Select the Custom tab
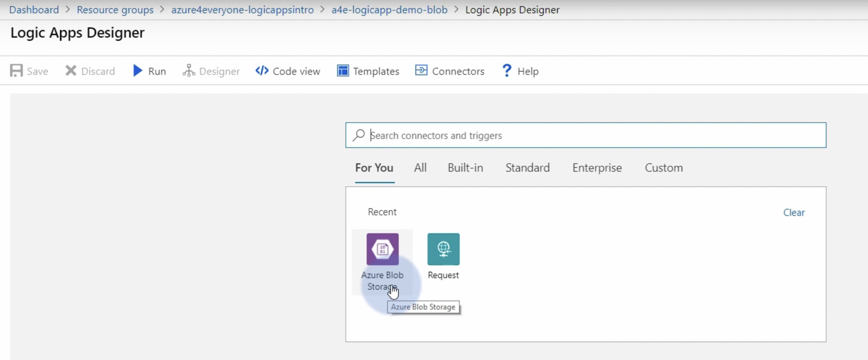 click(664, 168)
